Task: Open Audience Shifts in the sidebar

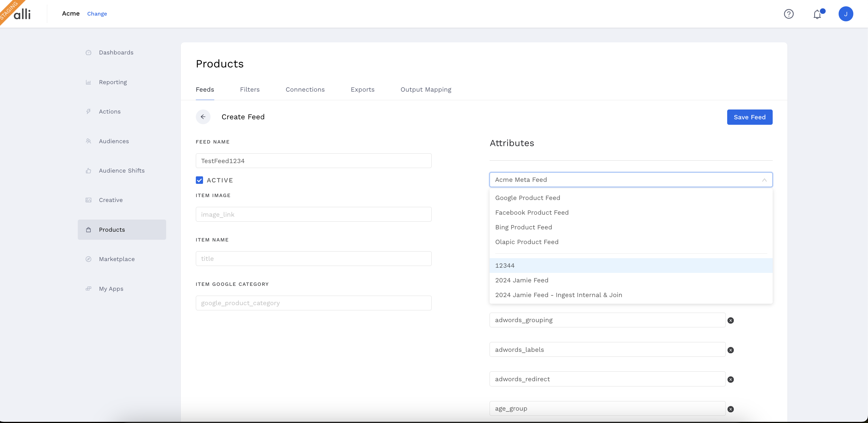Action: pos(122,171)
